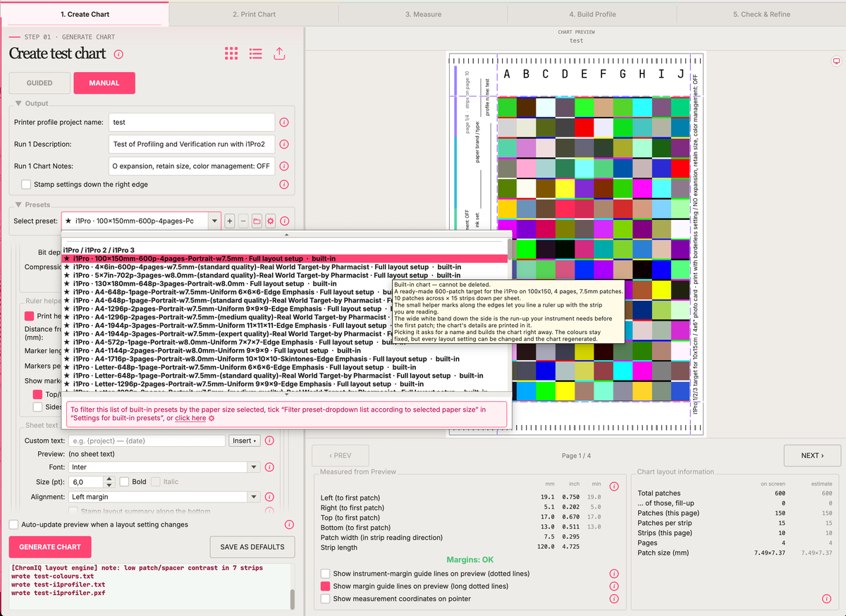Show info for the Select preset row

coord(285,221)
